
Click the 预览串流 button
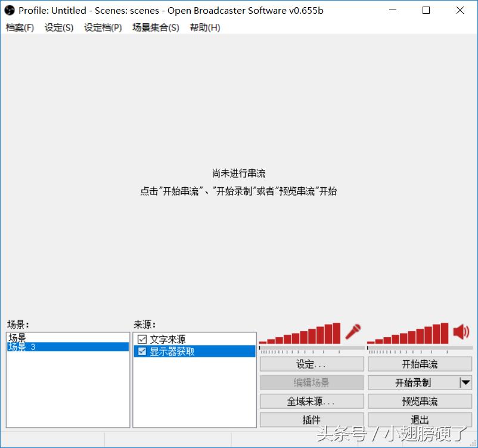[x=419, y=401]
